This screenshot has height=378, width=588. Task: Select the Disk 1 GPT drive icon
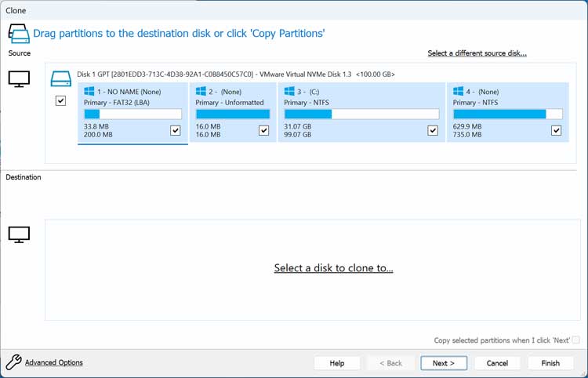click(60, 79)
